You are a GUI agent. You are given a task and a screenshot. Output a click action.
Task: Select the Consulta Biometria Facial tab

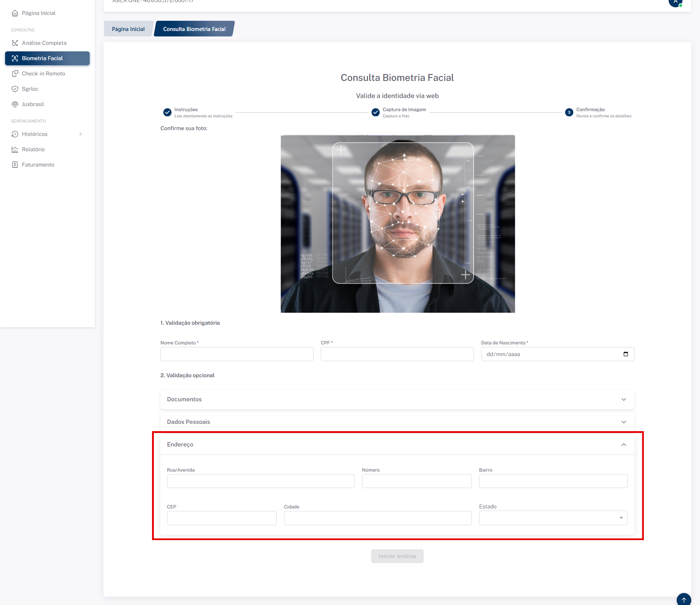194,29
